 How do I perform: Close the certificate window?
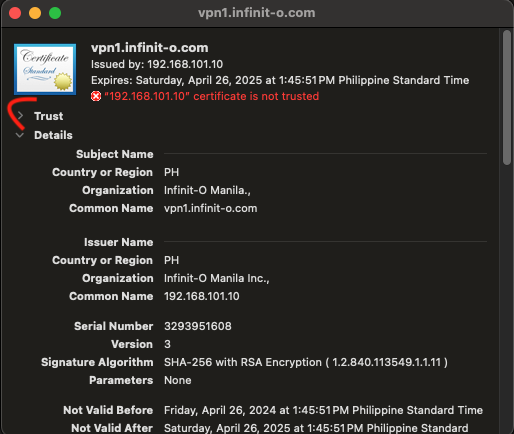[15, 13]
